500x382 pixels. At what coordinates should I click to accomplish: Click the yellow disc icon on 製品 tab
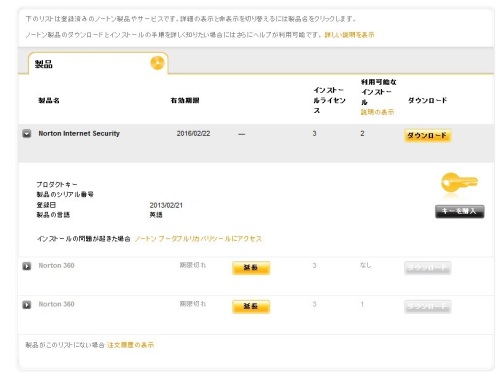click(157, 63)
